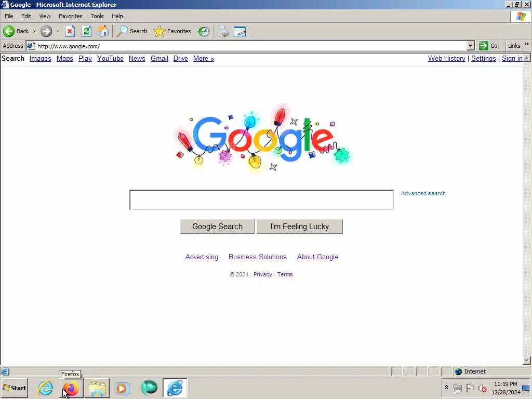Click the Sign in link

click(512, 58)
